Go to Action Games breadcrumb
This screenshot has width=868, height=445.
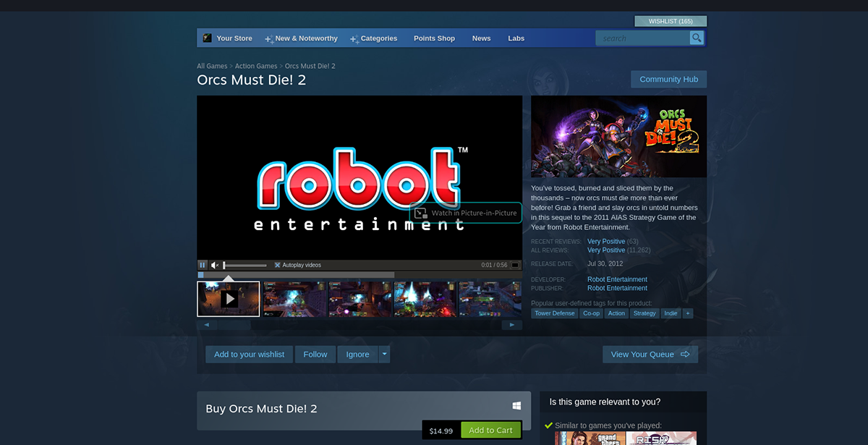point(256,66)
